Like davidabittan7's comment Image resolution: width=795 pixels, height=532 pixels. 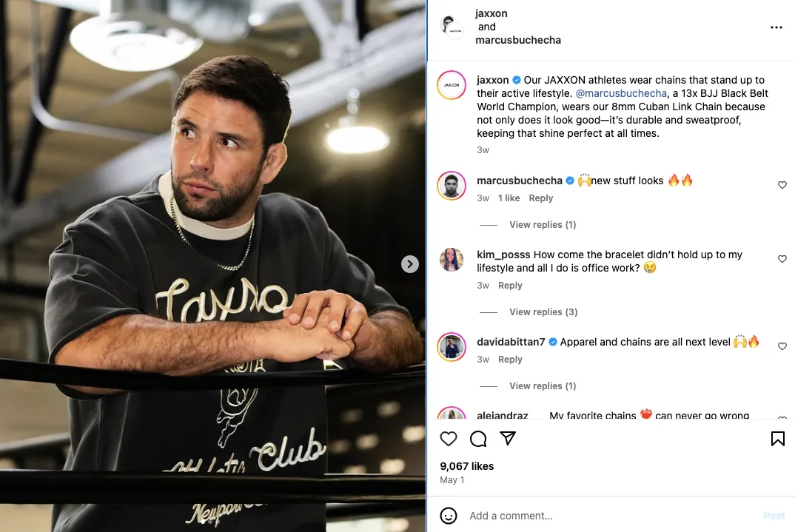tap(782, 346)
